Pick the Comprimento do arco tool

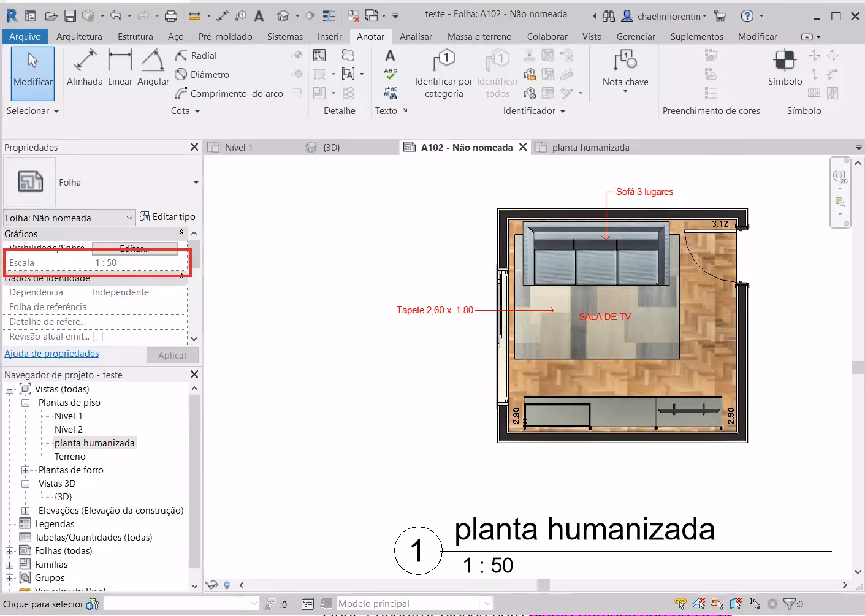pos(229,94)
